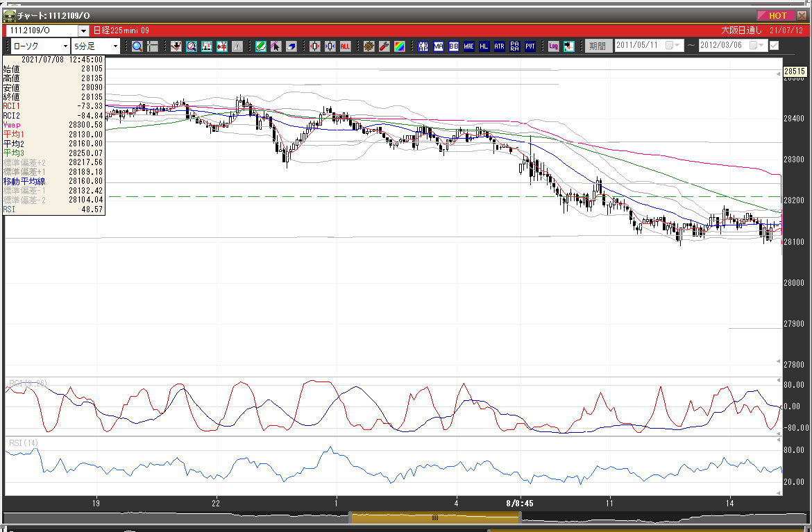
Task: Select the arrow pointer cursor tool
Action: tap(276, 46)
